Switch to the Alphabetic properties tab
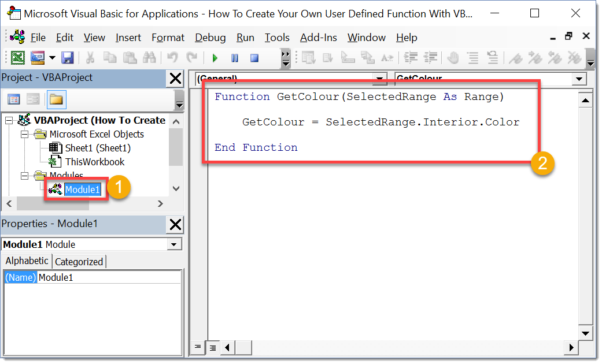The image size is (602, 364). (27, 261)
